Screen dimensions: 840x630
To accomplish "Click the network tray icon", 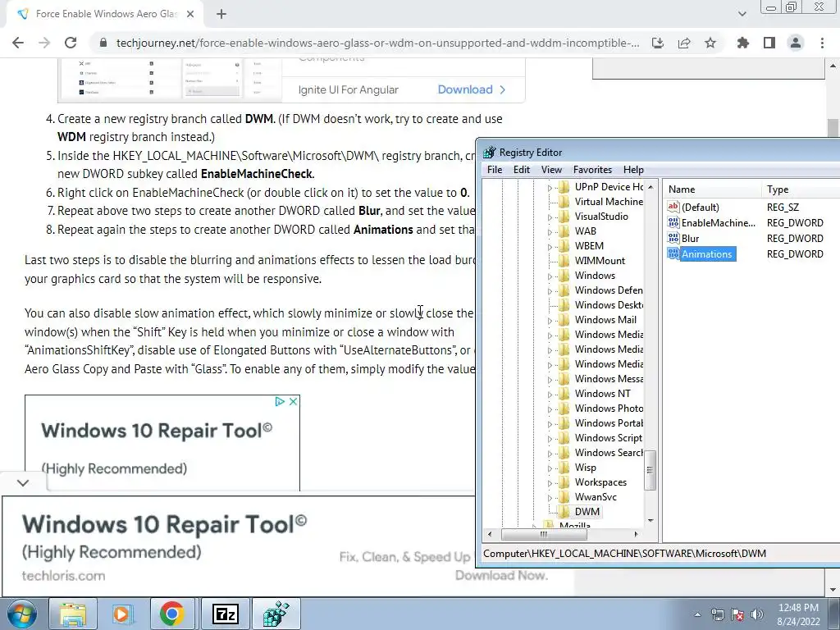I will [x=717, y=614].
